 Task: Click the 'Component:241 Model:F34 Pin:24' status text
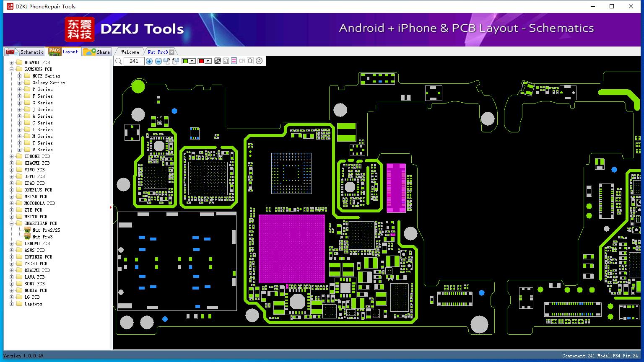point(600,356)
